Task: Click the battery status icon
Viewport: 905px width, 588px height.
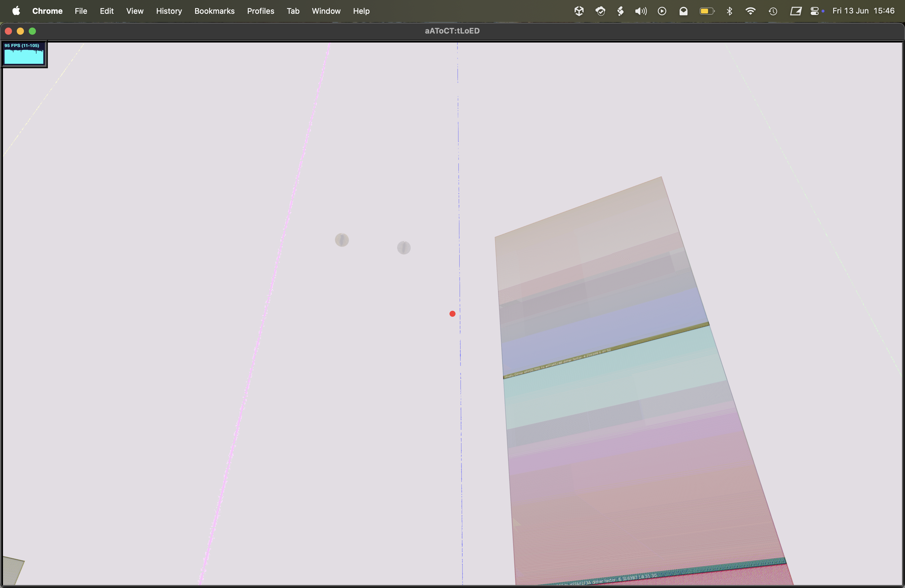Action: [706, 11]
